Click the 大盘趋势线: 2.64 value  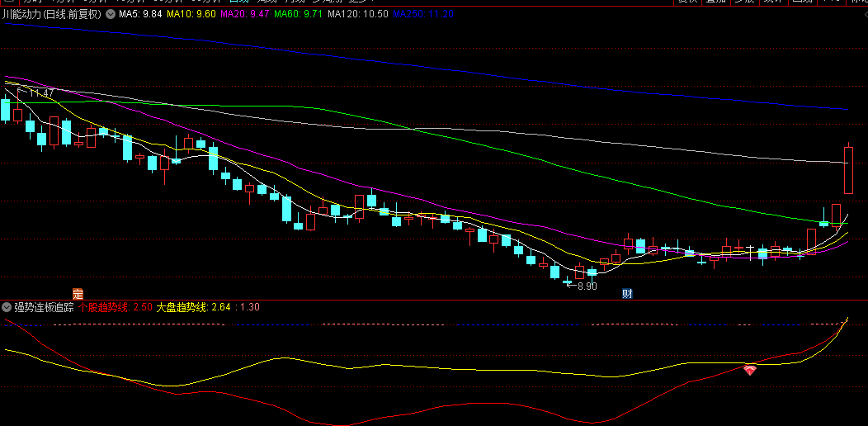coord(192,307)
